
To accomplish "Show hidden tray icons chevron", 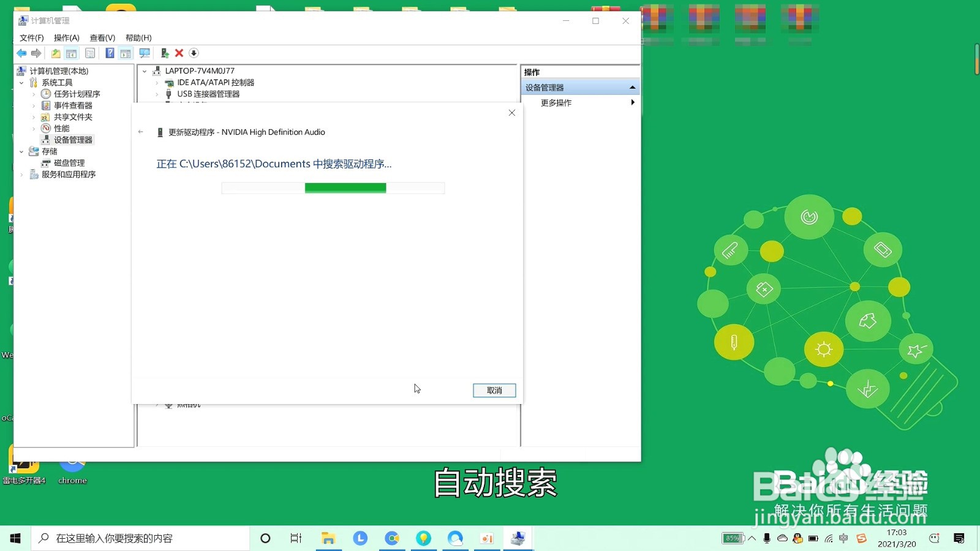I will [752, 538].
